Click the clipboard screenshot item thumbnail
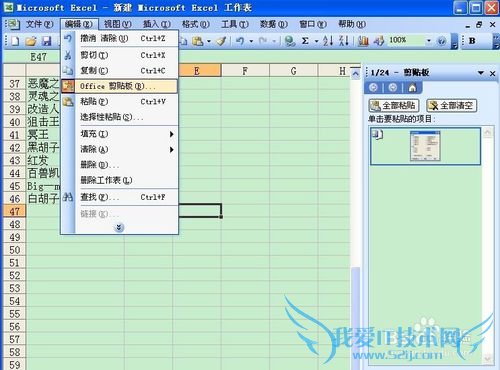Viewport: 500px width, 370px height. click(x=425, y=146)
